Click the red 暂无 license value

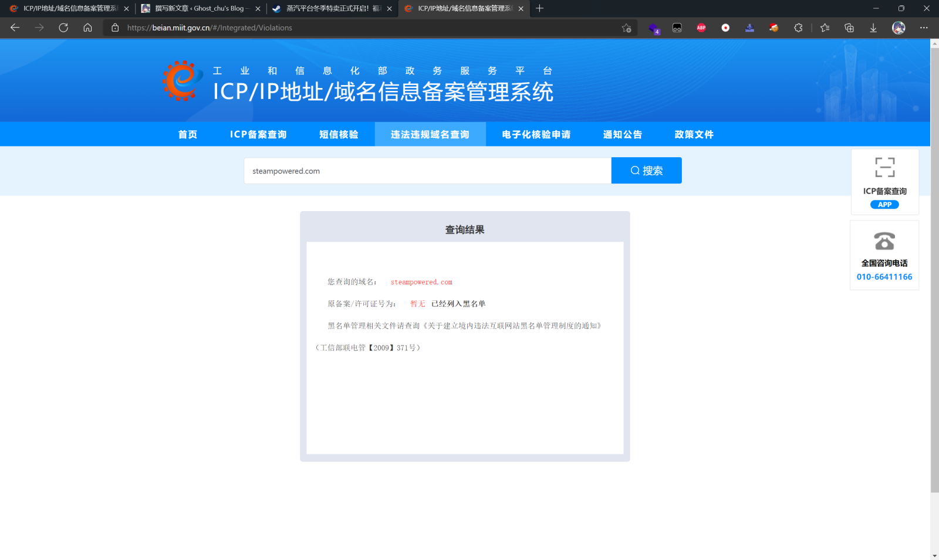(x=418, y=304)
